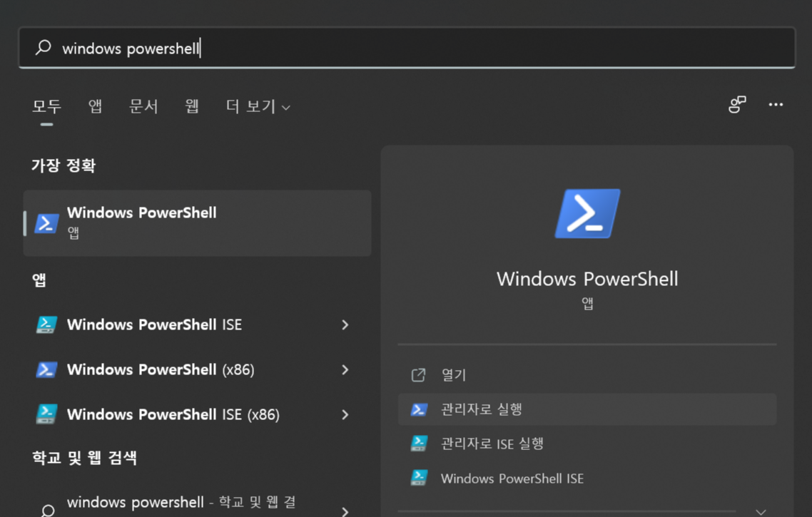Click the 앱 section heading in results
This screenshot has height=517, width=812.
(x=39, y=280)
